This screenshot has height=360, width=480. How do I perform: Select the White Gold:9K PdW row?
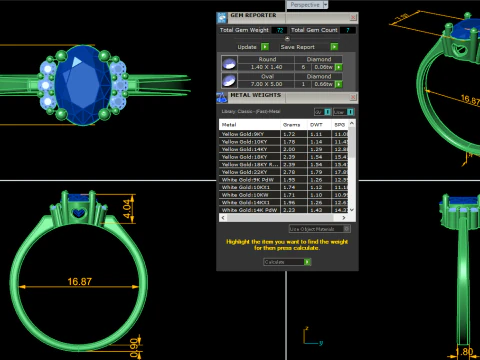coord(283,180)
